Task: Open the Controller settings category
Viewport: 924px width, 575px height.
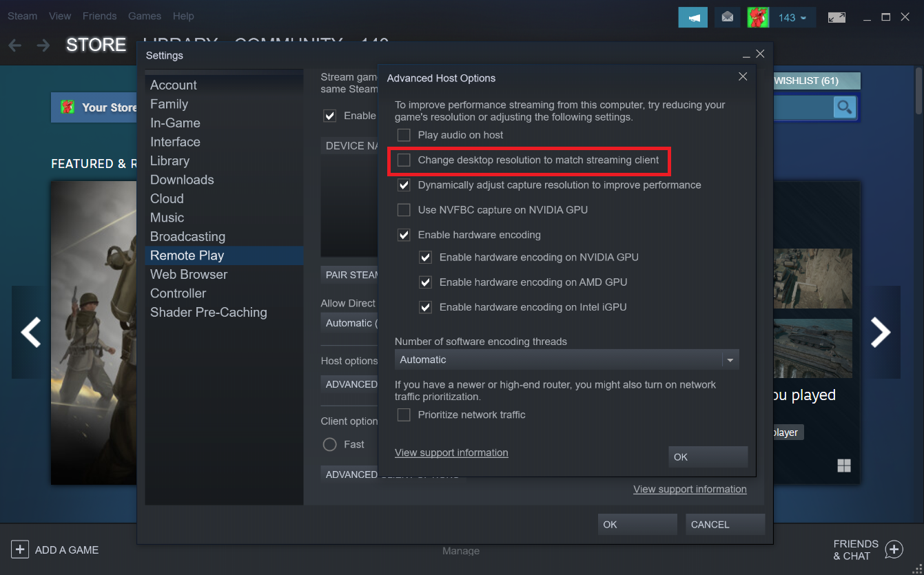Action: tap(178, 293)
